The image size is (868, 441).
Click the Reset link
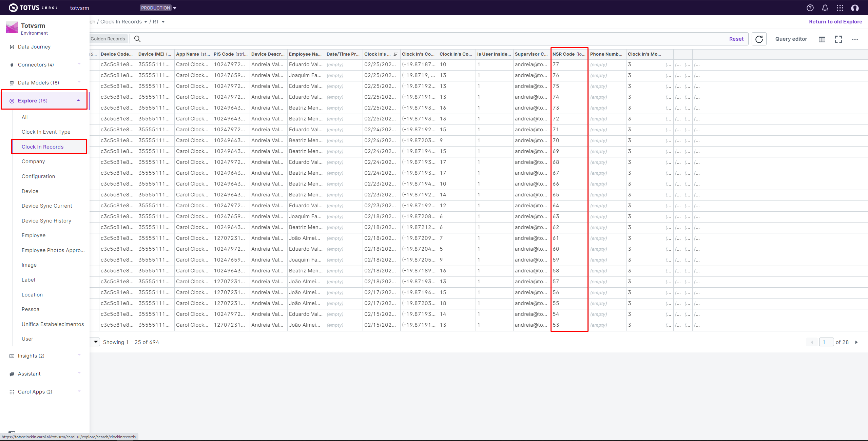click(736, 39)
